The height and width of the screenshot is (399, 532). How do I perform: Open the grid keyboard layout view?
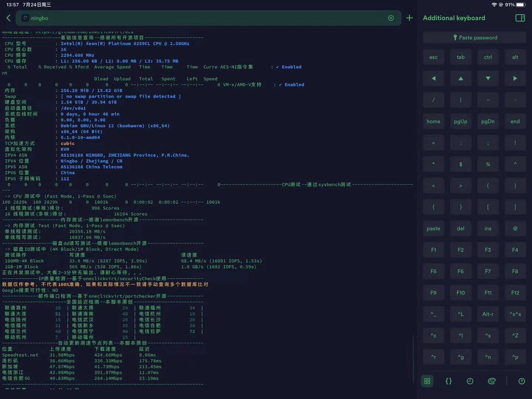427,381
